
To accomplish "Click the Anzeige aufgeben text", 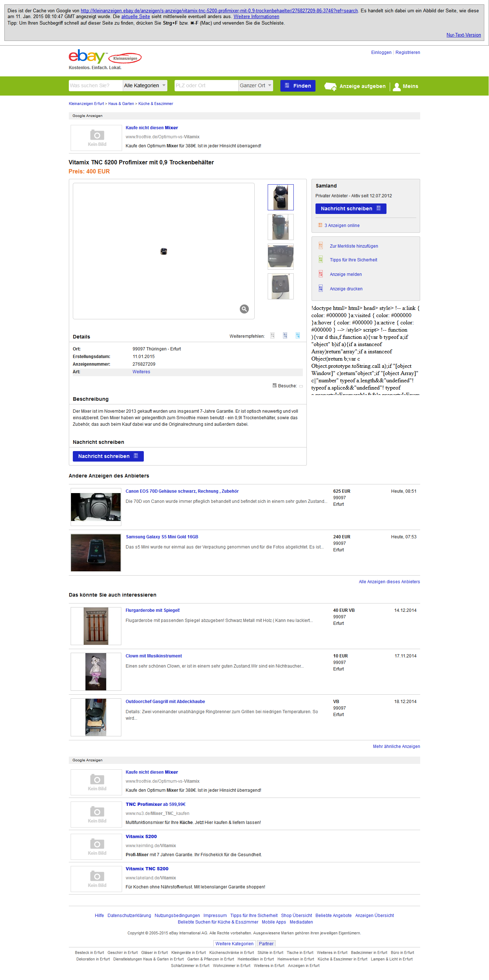I will pyautogui.click(x=363, y=87).
